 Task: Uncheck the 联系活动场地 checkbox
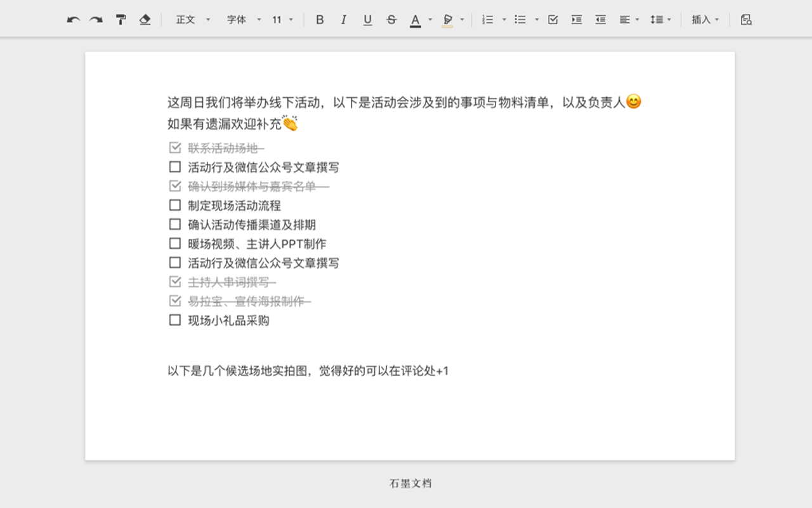click(x=175, y=148)
